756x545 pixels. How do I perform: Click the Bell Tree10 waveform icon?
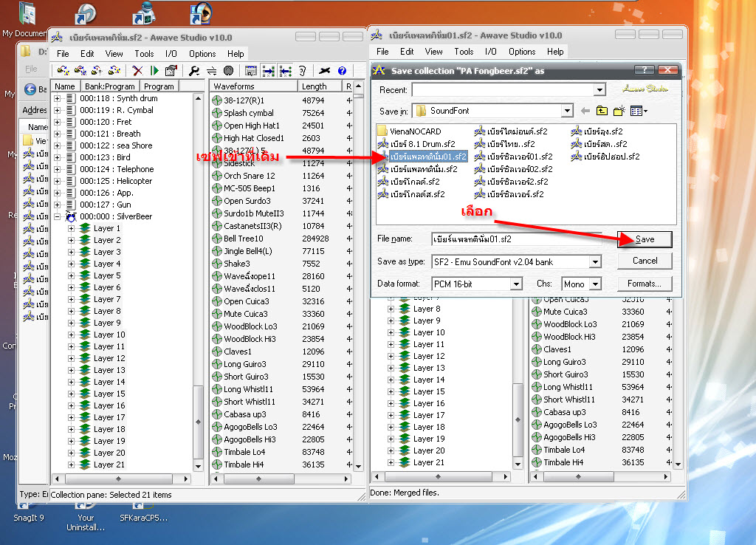[x=217, y=239]
